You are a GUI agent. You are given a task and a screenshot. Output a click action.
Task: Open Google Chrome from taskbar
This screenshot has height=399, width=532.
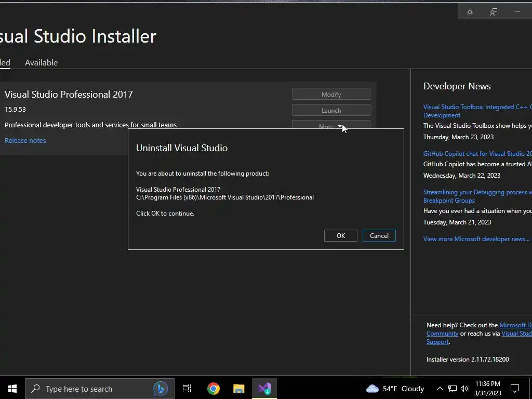(x=214, y=389)
